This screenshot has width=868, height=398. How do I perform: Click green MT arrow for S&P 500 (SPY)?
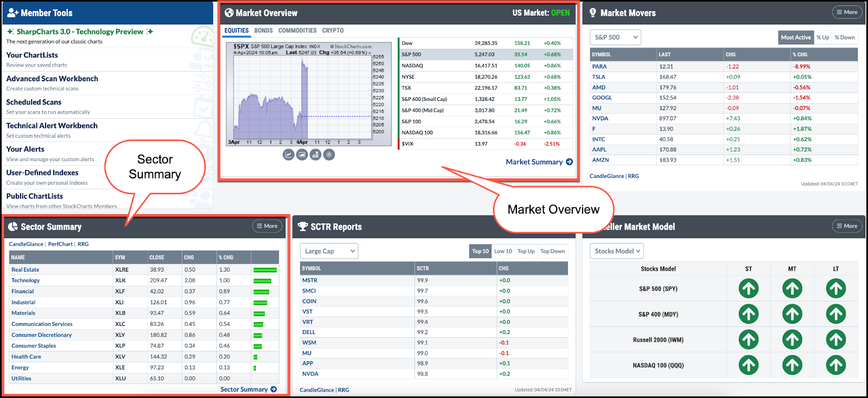click(792, 288)
